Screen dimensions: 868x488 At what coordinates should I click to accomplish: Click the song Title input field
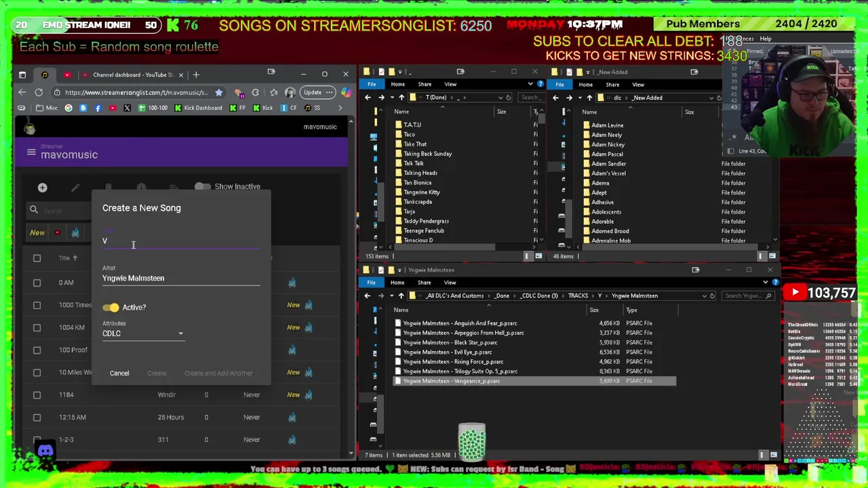click(x=181, y=241)
